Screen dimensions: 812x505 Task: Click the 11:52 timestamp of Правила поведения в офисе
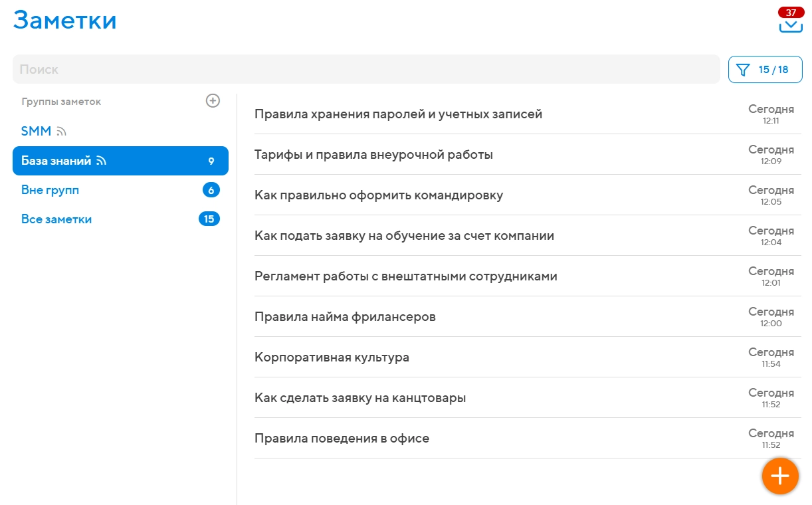point(771,445)
